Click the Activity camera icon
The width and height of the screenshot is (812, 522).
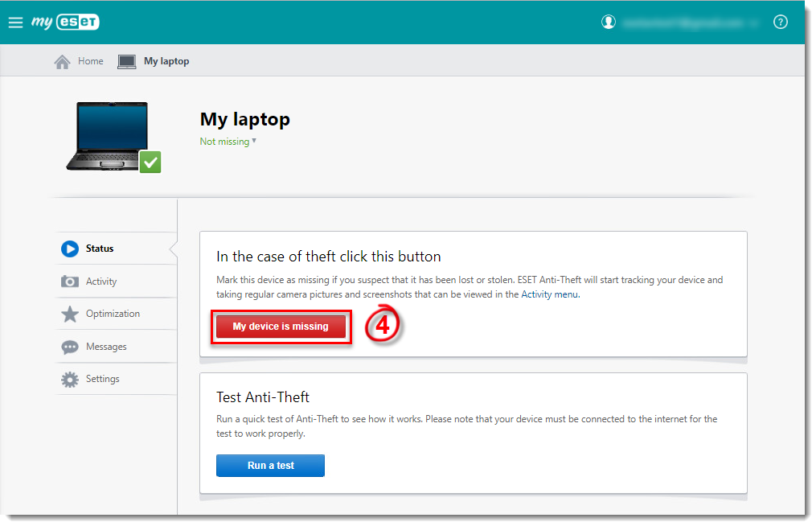click(x=70, y=282)
